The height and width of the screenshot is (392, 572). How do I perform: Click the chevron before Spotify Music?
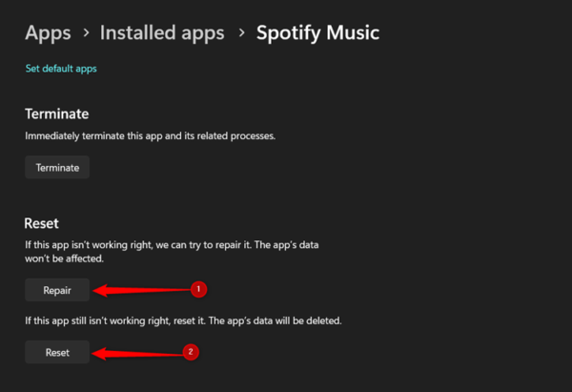[x=240, y=34]
